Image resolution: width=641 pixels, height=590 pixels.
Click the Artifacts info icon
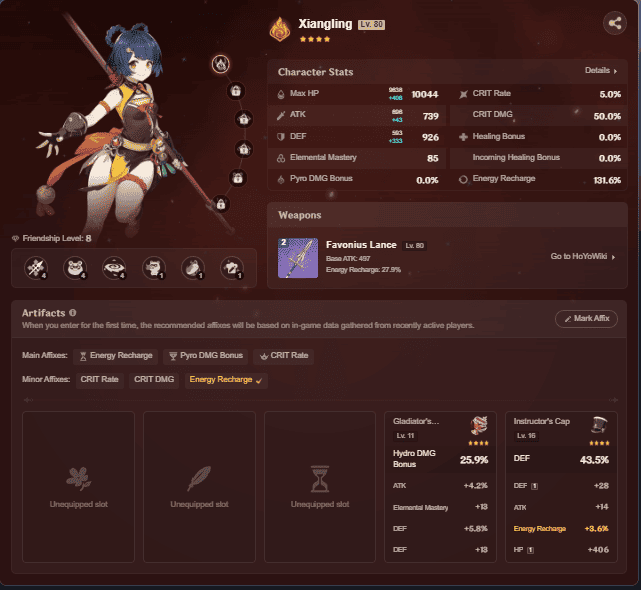(73, 313)
